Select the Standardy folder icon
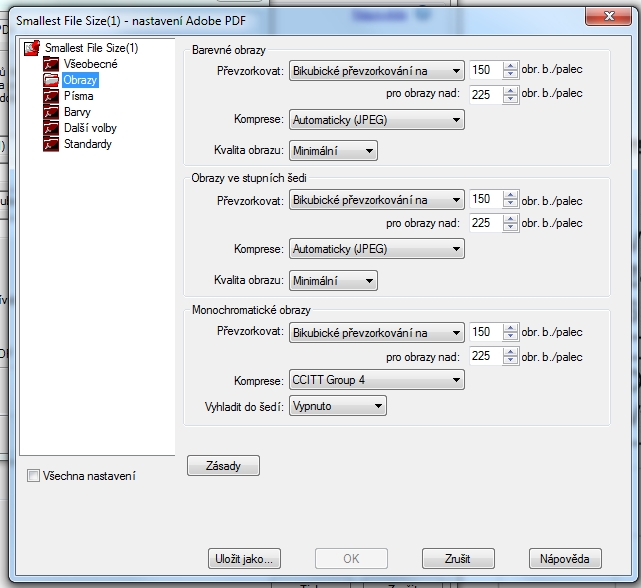The image size is (641, 588). tap(51, 144)
